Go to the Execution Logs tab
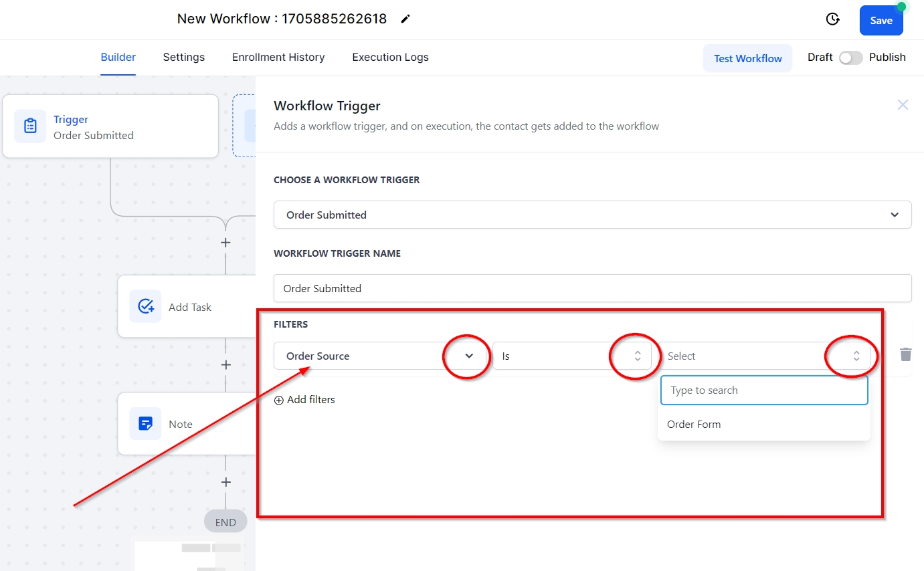 [390, 58]
